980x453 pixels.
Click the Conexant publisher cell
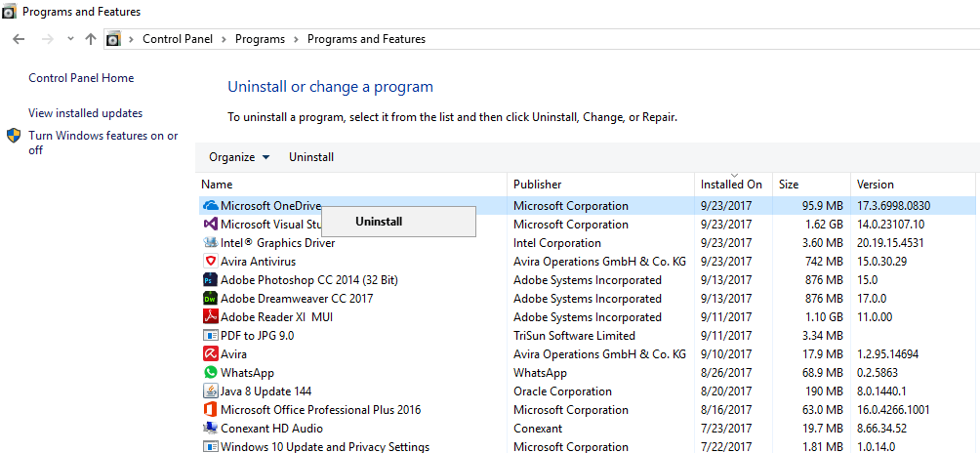pyautogui.click(x=538, y=429)
